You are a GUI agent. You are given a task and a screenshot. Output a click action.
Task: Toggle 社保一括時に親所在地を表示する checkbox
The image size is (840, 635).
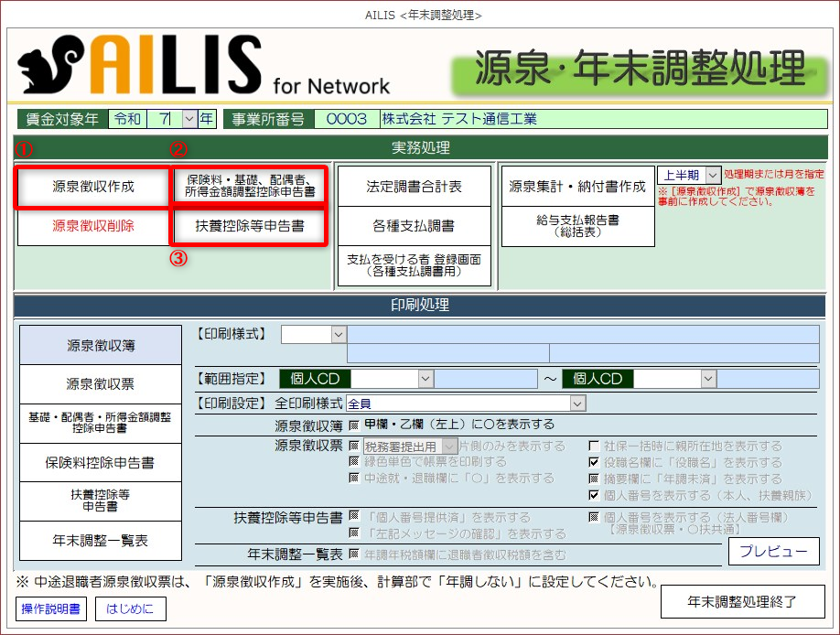tap(594, 447)
